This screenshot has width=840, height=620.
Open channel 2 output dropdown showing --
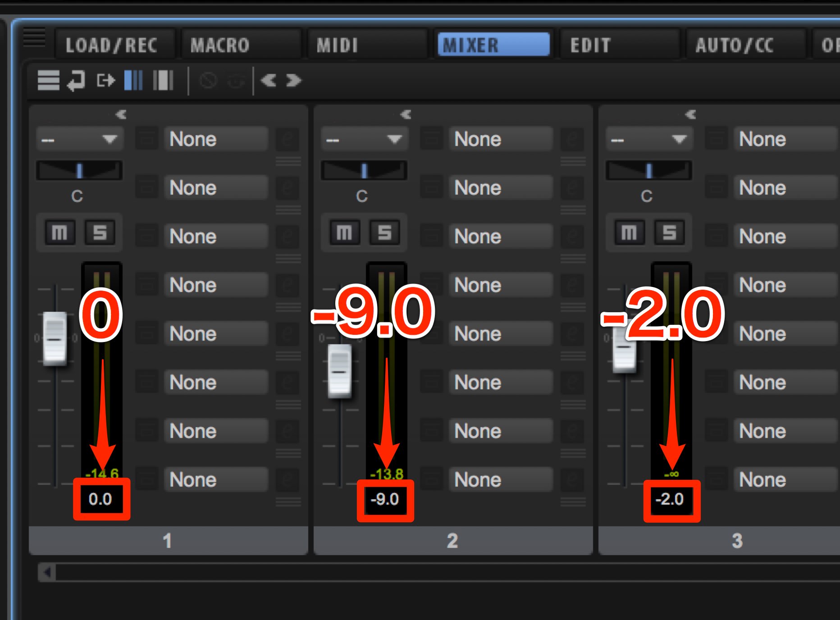coord(364,139)
